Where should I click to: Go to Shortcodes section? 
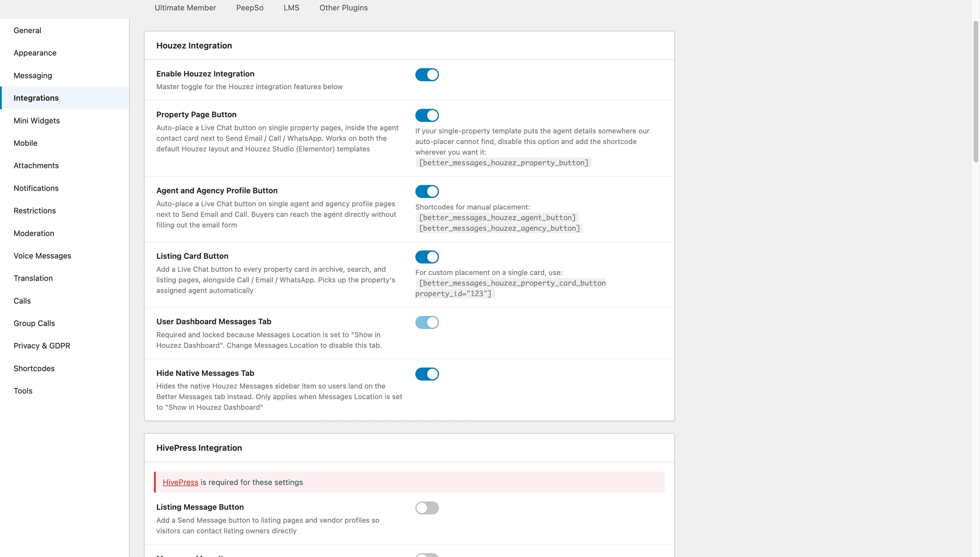point(65,368)
